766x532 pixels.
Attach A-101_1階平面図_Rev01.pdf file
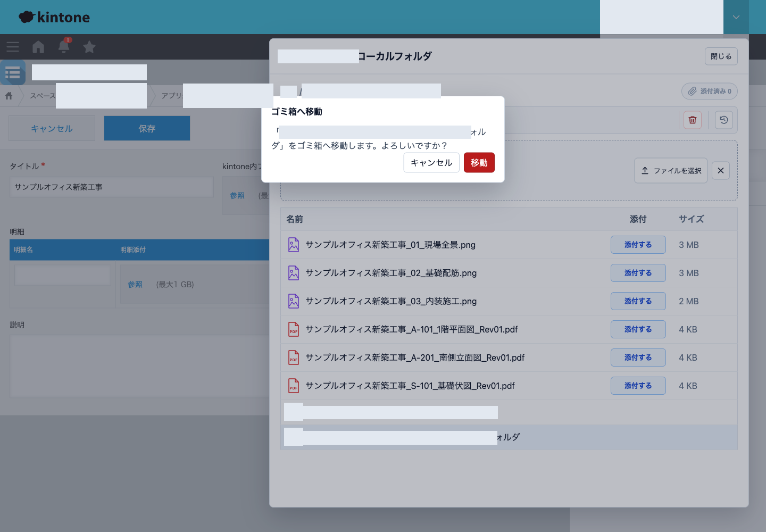click(638, 329)
